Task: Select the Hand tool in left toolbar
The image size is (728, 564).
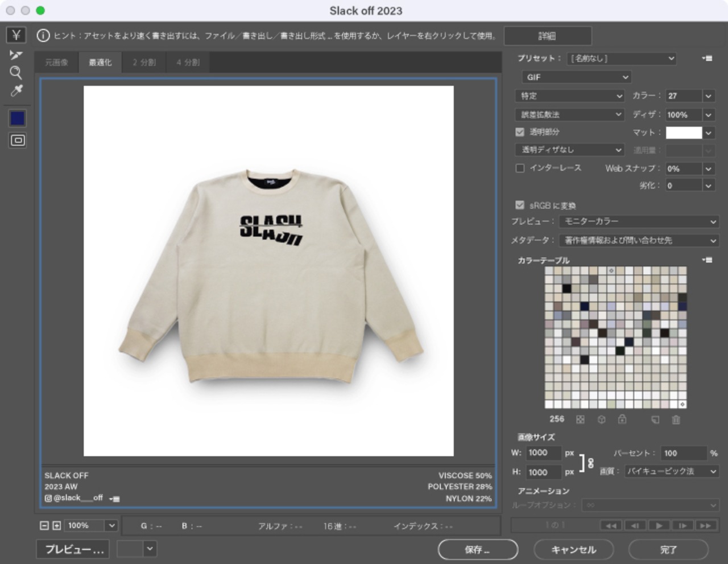Action: click(16, 35)
